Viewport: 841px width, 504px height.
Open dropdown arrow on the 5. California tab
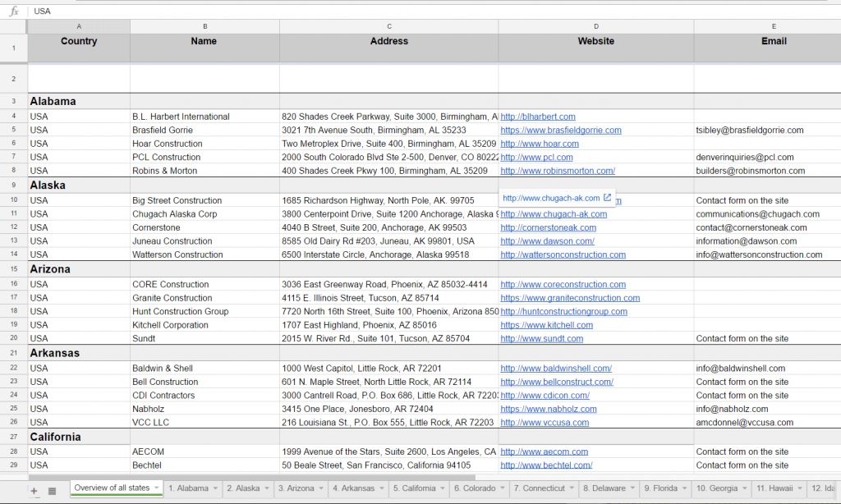443,488
